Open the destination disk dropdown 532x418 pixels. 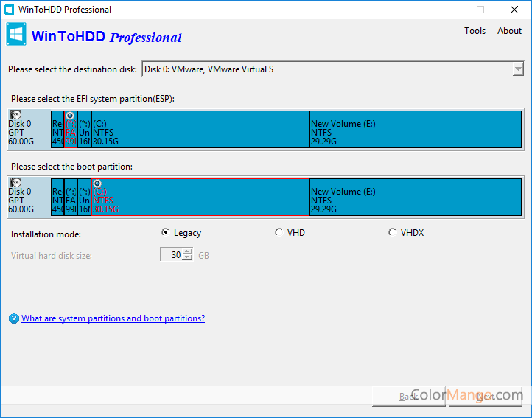pyautogui.click(x=517, y=69)
